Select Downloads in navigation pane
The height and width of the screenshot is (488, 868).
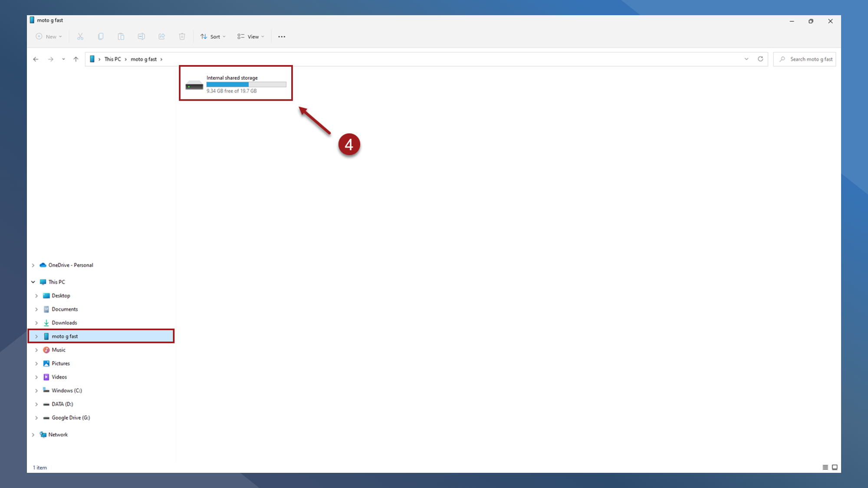64,323
